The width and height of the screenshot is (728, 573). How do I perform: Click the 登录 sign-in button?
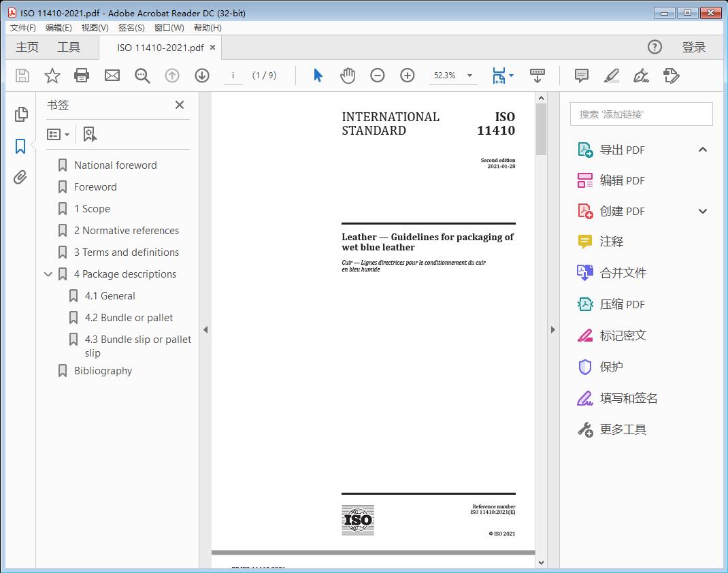pos(693,47)
